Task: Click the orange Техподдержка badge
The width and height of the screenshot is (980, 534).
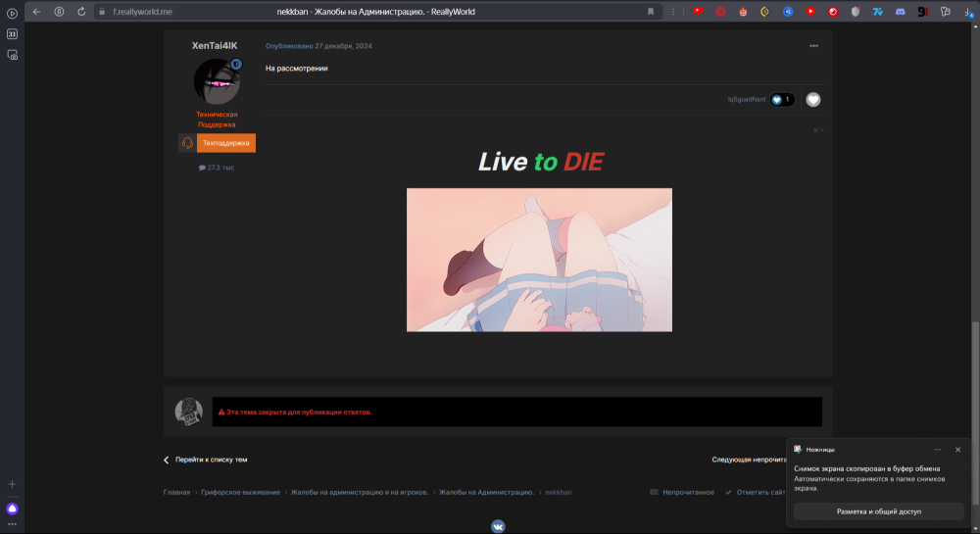Action: point(217,143)
